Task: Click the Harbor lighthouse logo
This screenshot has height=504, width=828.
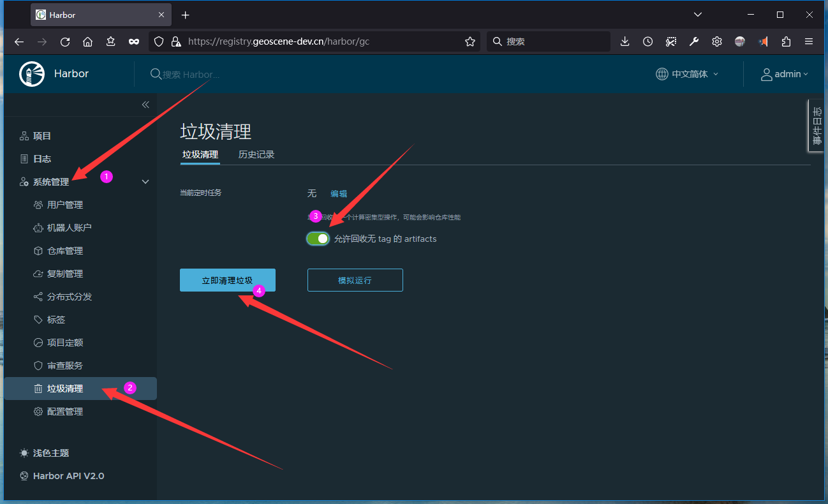Action: click(32, 74)
